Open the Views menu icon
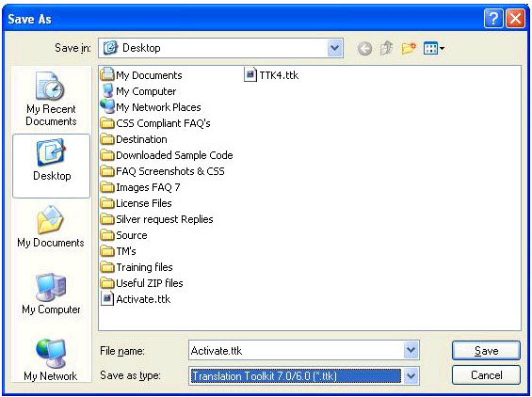The width and height of the screenshot is (532, 397). 434,48
